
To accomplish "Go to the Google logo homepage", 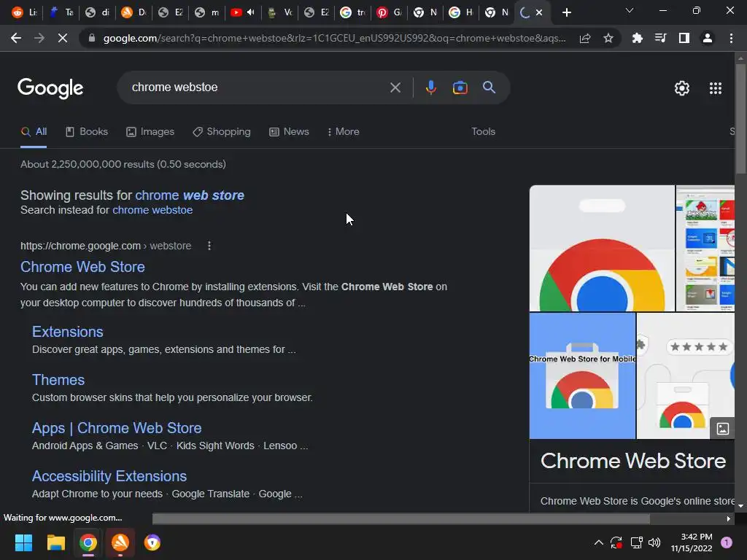I will tap(50, 88).
